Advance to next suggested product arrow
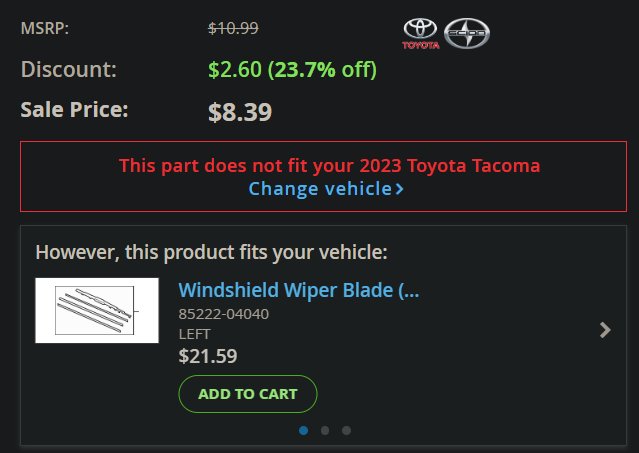Viewport: 639px width, 453px height. [x=605, y=330]
